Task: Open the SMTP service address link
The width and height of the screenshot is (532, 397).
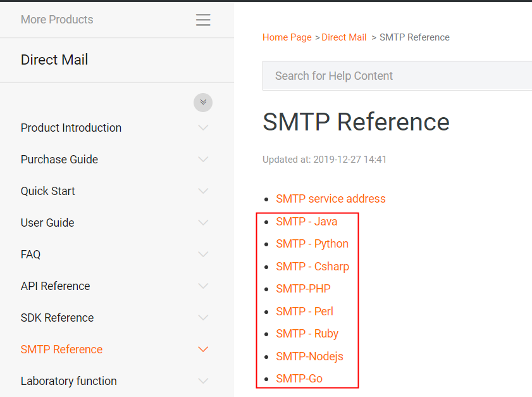Action: 331,199
